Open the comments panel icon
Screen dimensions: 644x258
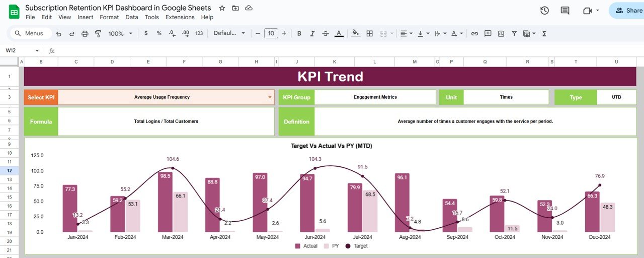pyautogui.click(x=565, y=11)
